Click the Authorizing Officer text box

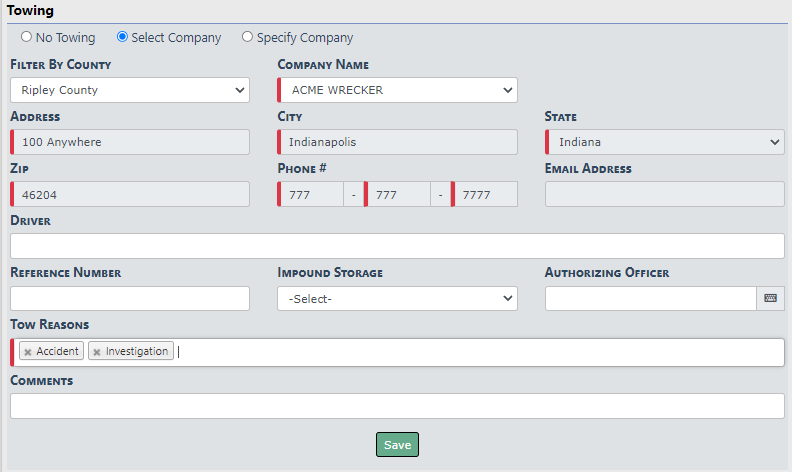(x=650, y=298)
